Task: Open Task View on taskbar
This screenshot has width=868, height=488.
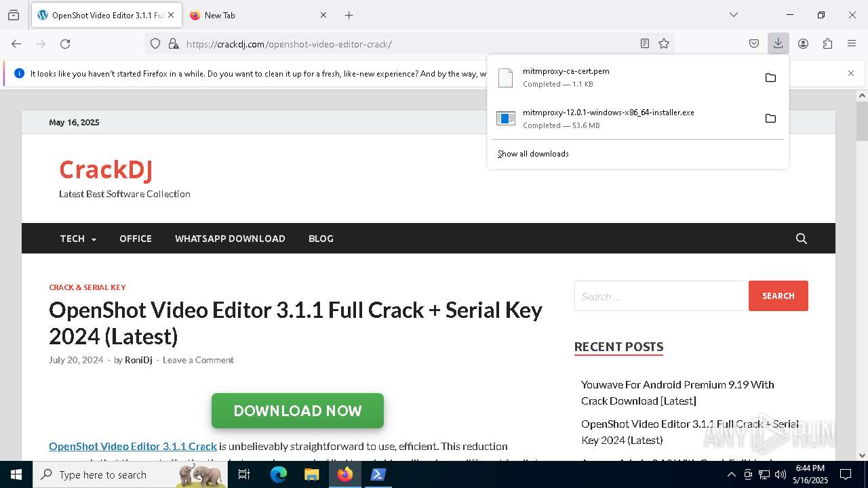Action: pos(245,474)
